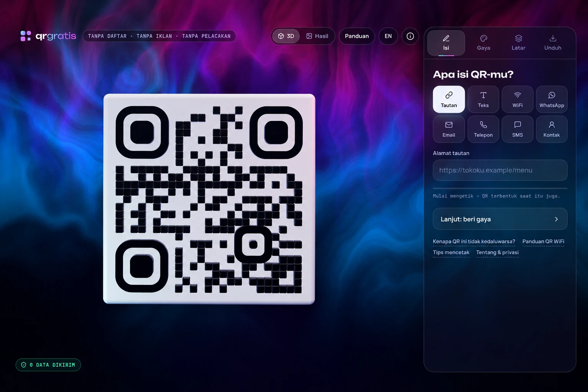The height and width of the screenshot is (392, 588).
Task: Click the Apa isi QR-mu? heading
Action: 473,74
